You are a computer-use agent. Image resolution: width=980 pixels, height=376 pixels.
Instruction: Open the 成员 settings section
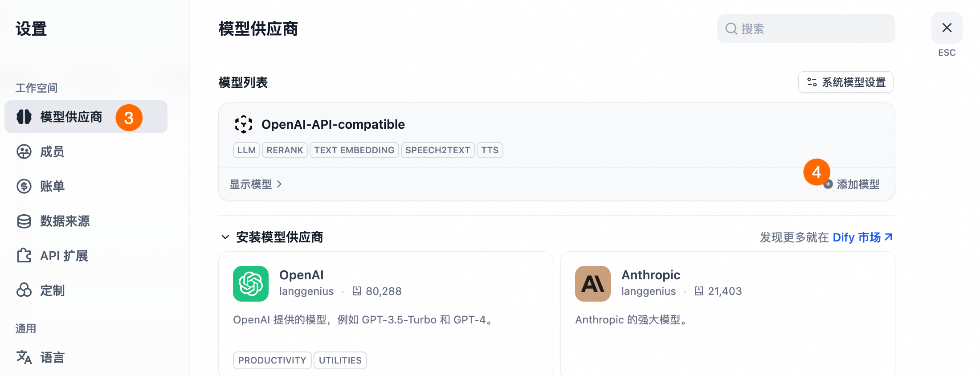point(86,151)
